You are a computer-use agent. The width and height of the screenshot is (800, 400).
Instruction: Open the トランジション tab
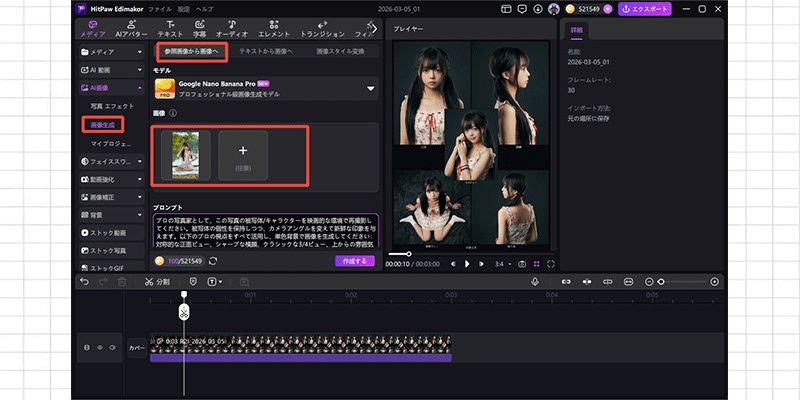pos(322,29)
